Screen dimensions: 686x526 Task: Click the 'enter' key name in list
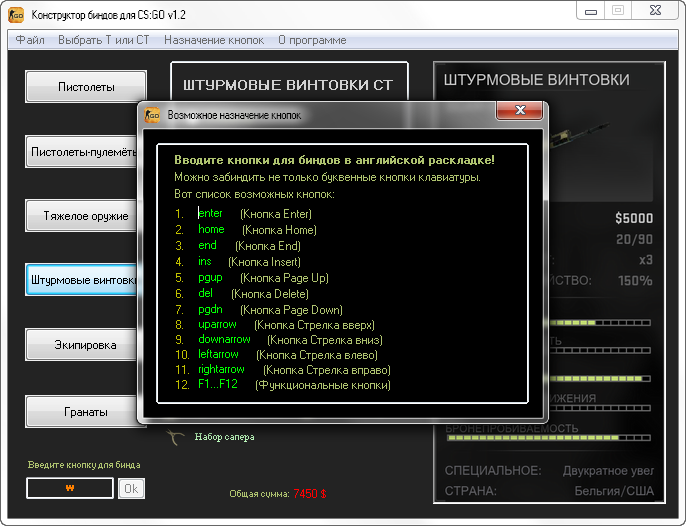[x=210, y=213]
